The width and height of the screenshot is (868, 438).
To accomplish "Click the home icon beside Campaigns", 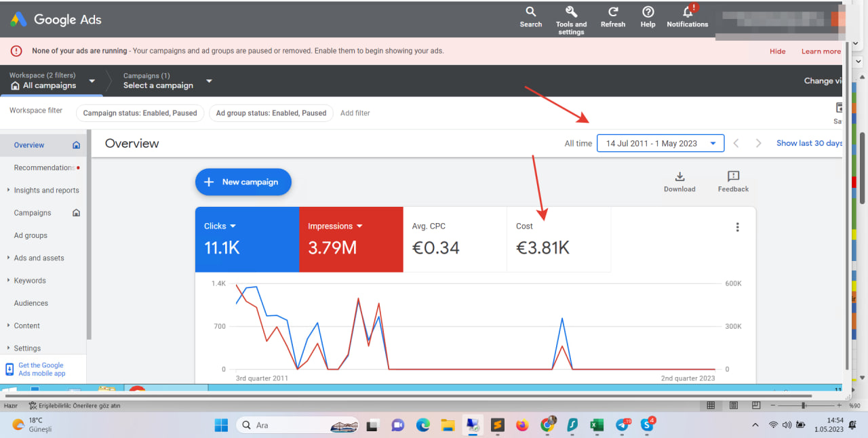I will point(76,213).
